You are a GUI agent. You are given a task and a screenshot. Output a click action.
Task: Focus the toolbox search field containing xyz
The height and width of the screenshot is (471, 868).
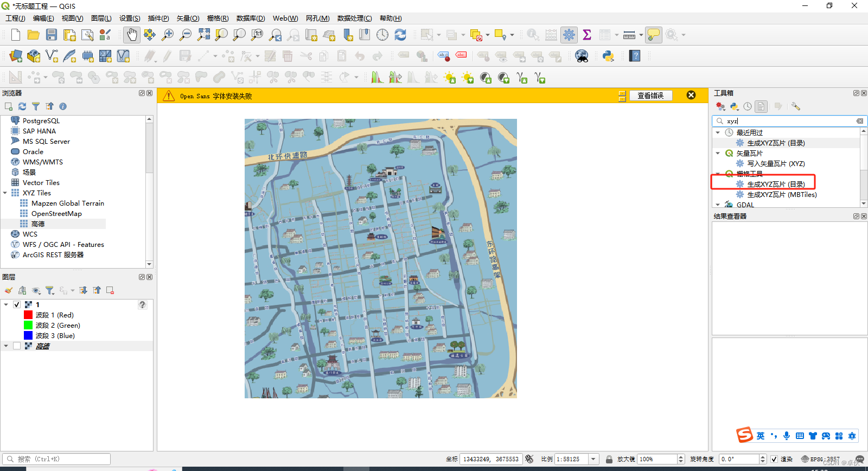click(x=789, y=121)
